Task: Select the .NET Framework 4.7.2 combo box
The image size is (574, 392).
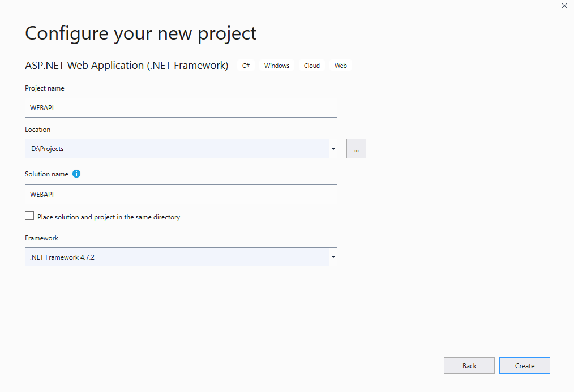Action: (x=175, y=257)
